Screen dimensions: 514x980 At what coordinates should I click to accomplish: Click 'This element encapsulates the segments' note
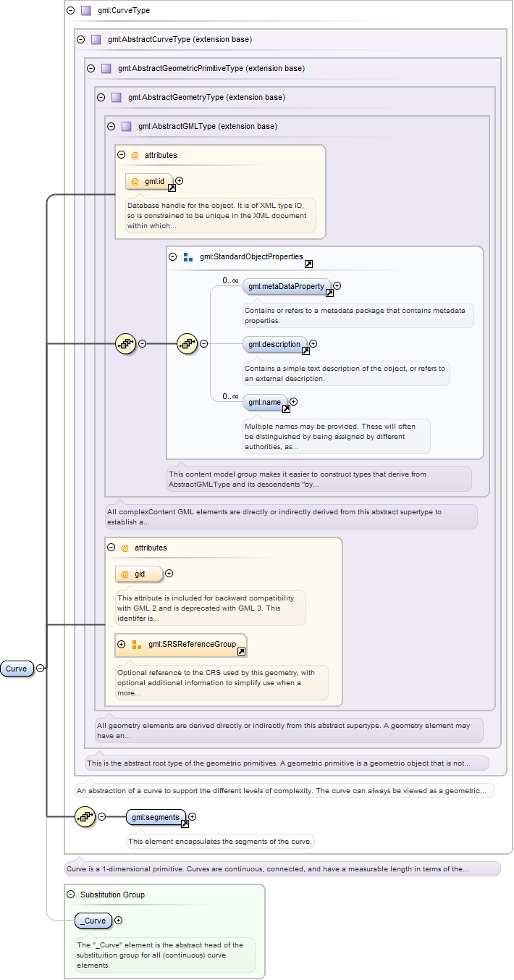pos(220,842)
